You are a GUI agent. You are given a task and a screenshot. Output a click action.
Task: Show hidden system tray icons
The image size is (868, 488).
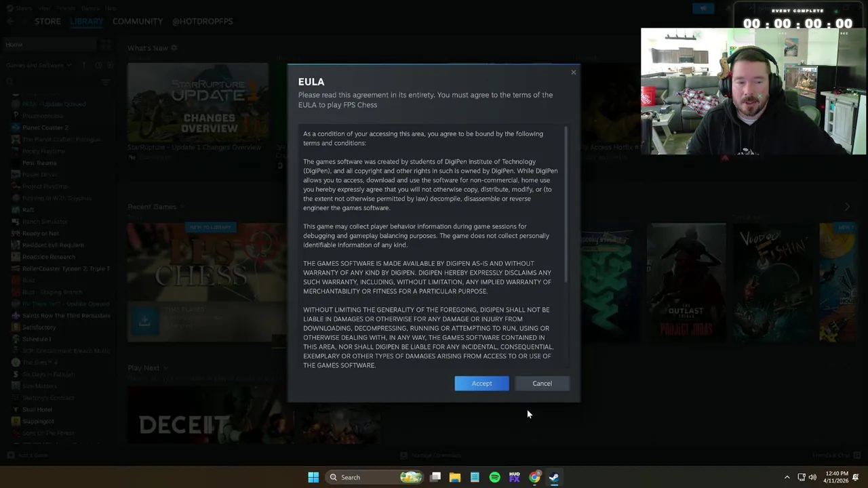point(787,477)
